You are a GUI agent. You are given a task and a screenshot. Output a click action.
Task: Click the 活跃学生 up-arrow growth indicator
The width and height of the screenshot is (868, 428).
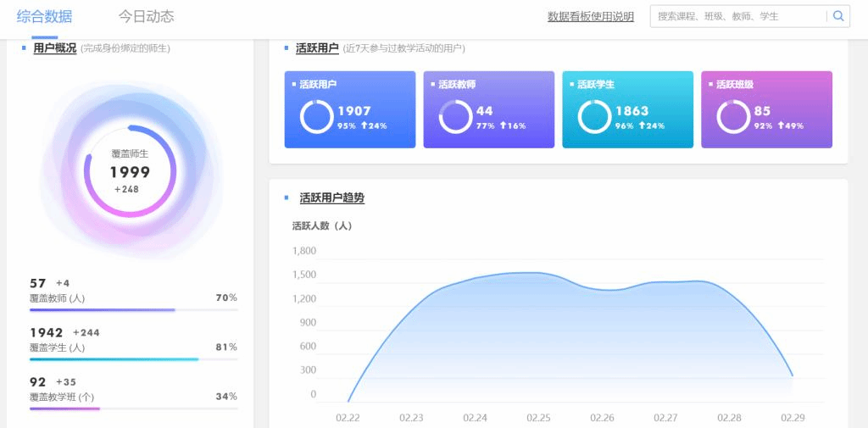click(x=642, y=125)
